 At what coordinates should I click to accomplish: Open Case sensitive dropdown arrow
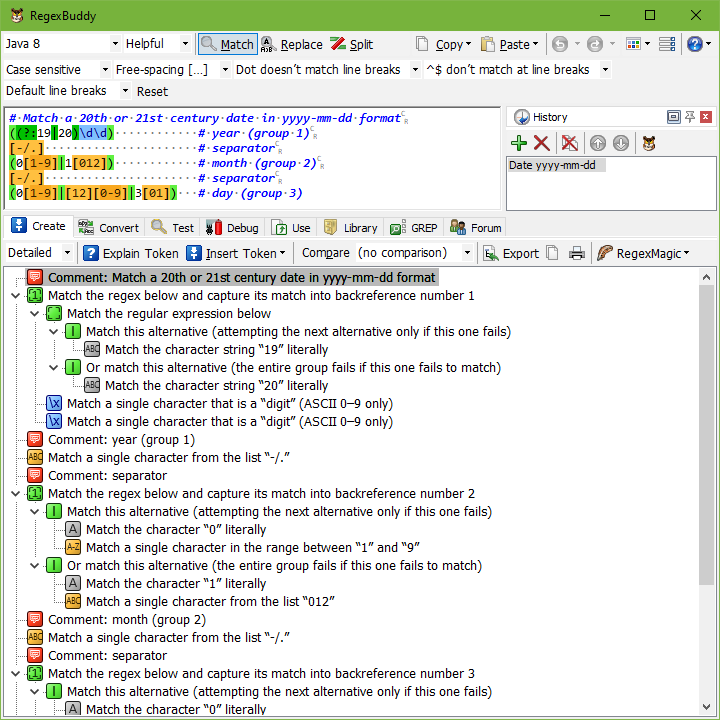[105, 70]
